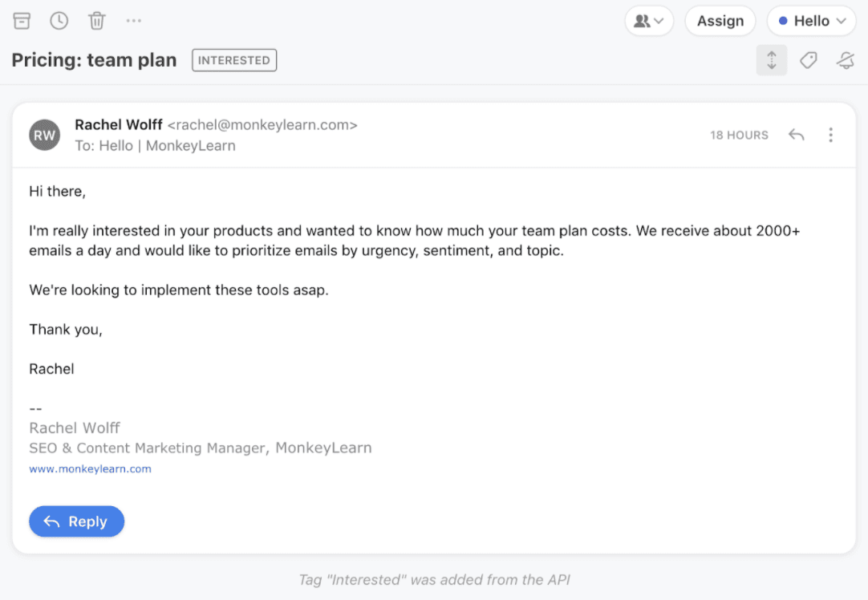
Task: Snooze the email with the clock icon
Action: pos(59,21)
